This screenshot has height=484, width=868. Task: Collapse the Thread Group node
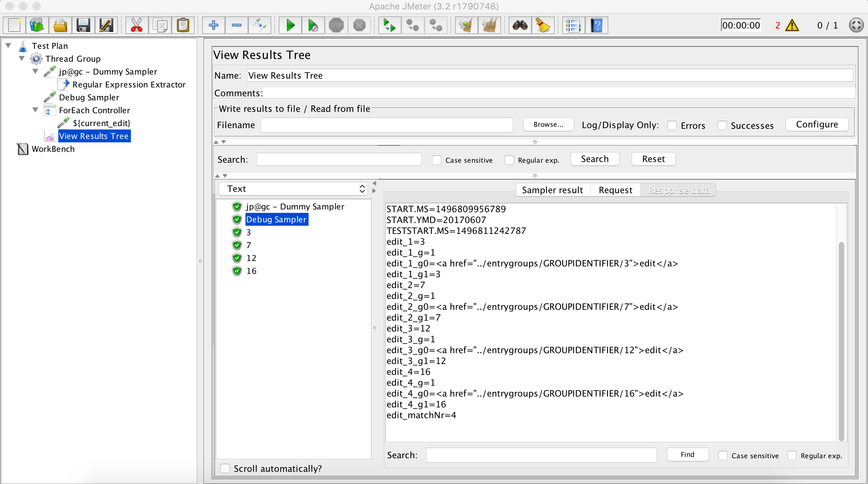(x=22, y=58)
